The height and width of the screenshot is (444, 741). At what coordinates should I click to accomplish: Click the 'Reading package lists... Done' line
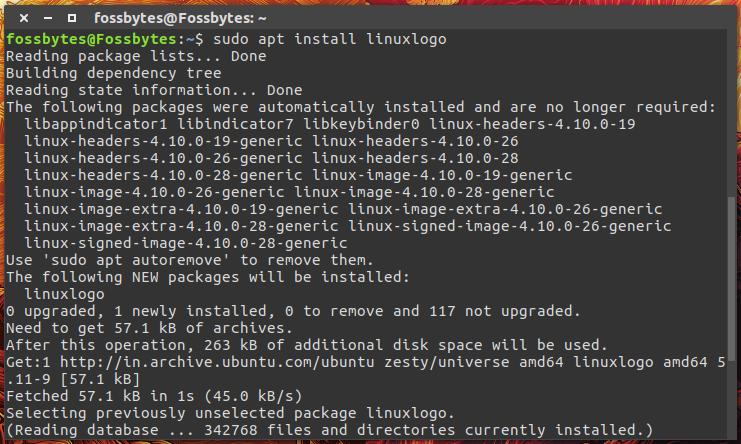point(136,57)
